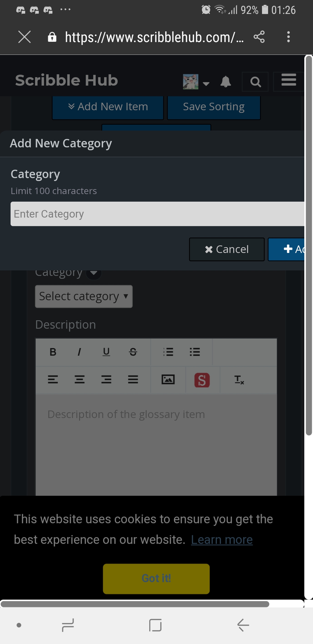The width and height of the screenshot is (313, 644).
Task: Toggle italic formatting in description editor
Action: click(x=79, y=352)
